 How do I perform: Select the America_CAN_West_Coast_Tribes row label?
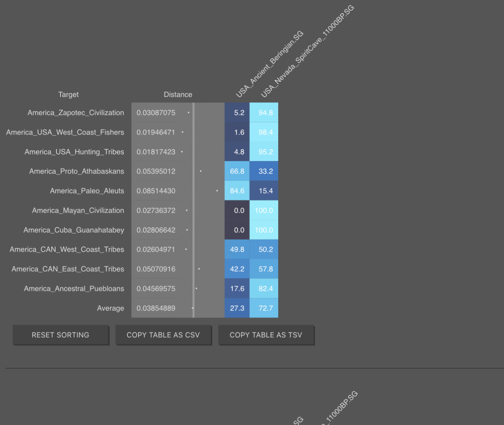67,249
